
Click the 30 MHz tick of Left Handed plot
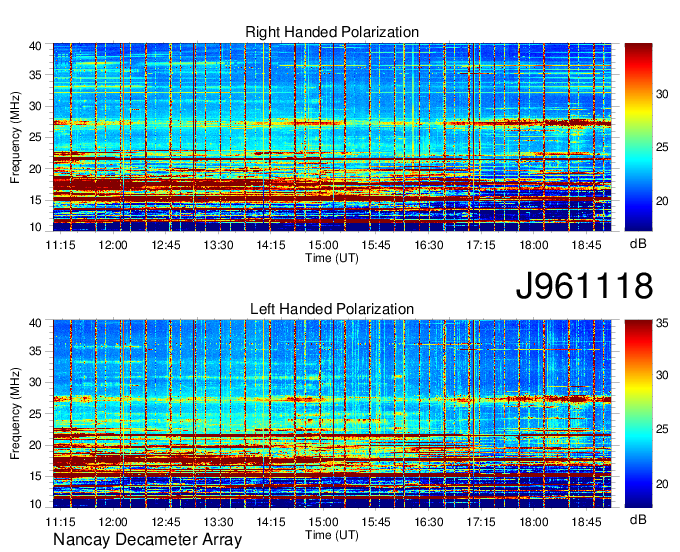click(35, 382)
